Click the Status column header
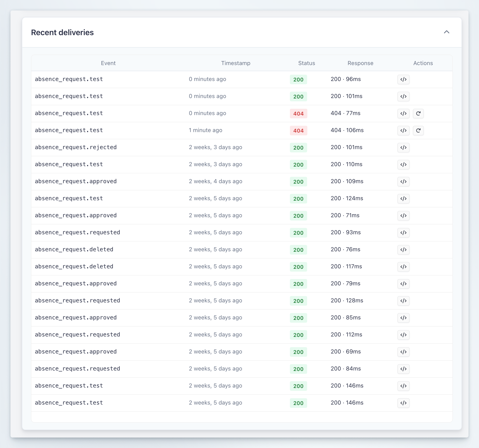Viewport: 479px width, 448px height. tap(306, 63)
